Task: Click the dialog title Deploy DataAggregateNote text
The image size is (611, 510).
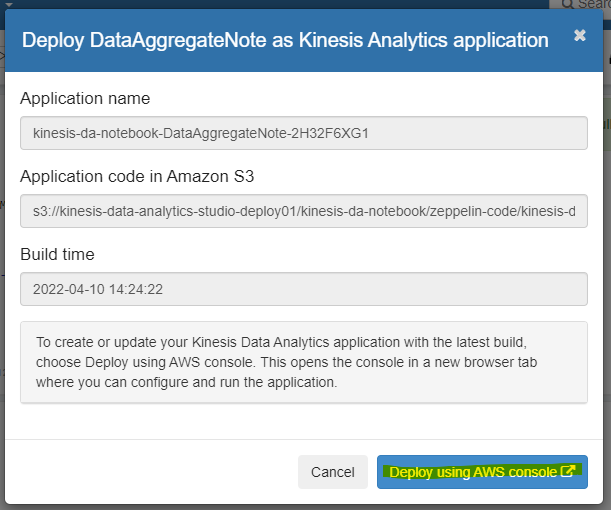Action: pyautogui.click(x=285, y=40)
